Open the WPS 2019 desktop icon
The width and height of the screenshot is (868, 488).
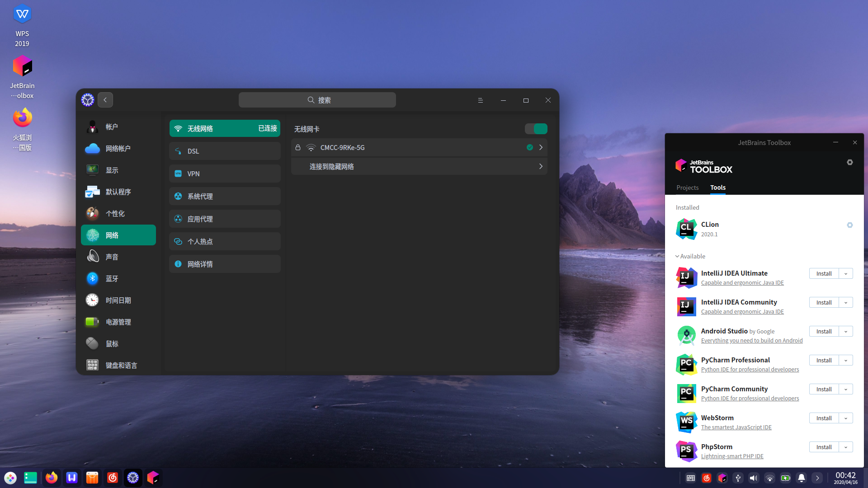tap(22, 26)
